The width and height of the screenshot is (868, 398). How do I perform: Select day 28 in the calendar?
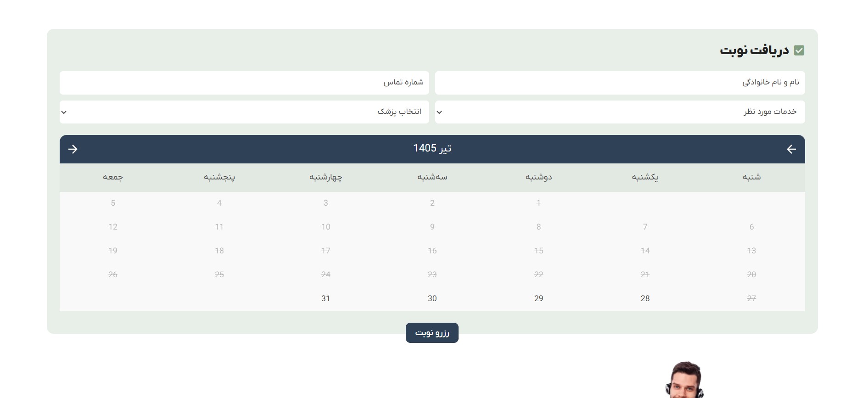645,298
